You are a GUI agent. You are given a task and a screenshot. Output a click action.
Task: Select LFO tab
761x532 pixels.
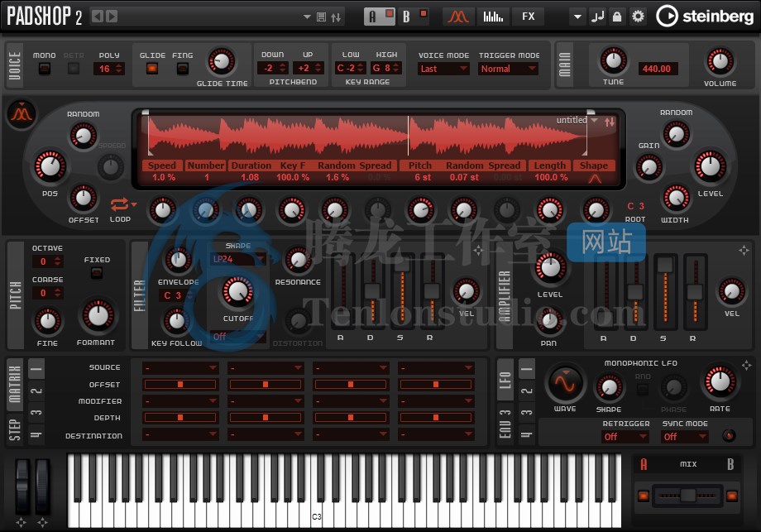pos(505,380)
